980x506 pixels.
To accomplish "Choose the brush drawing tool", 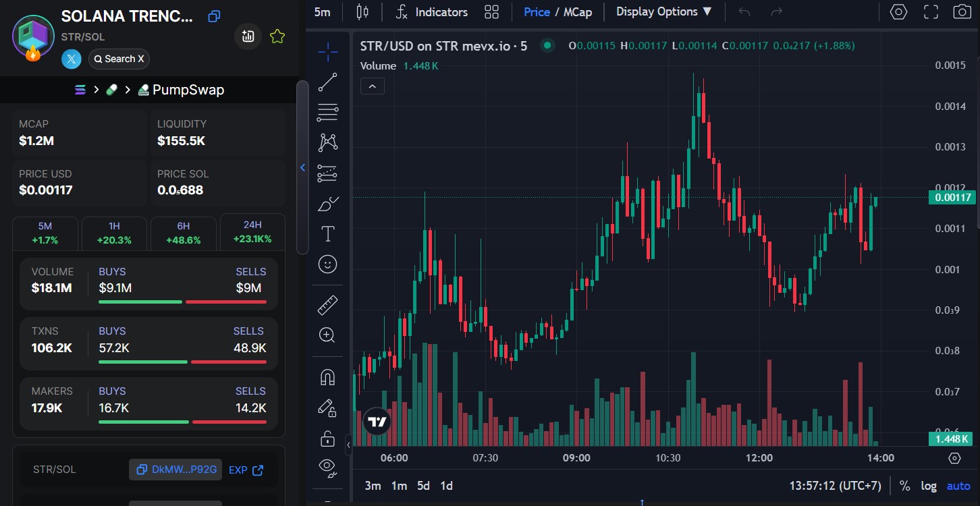I will pos(328,204).
